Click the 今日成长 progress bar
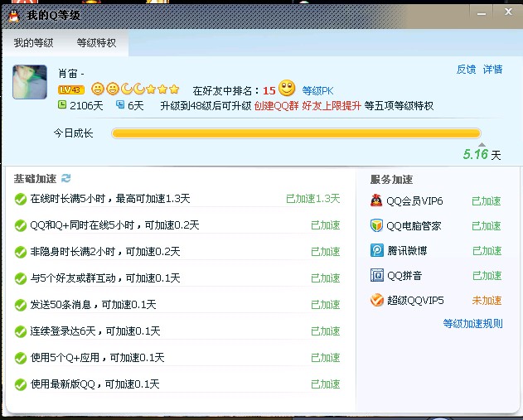The height and width of the screenshot is (420, 523). coord(296,133)
